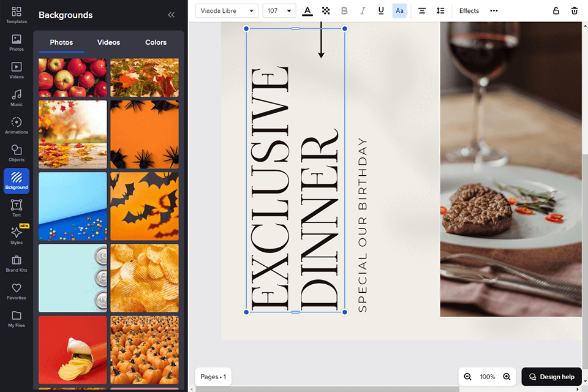Toggle bold formatting

coord(344,11)
